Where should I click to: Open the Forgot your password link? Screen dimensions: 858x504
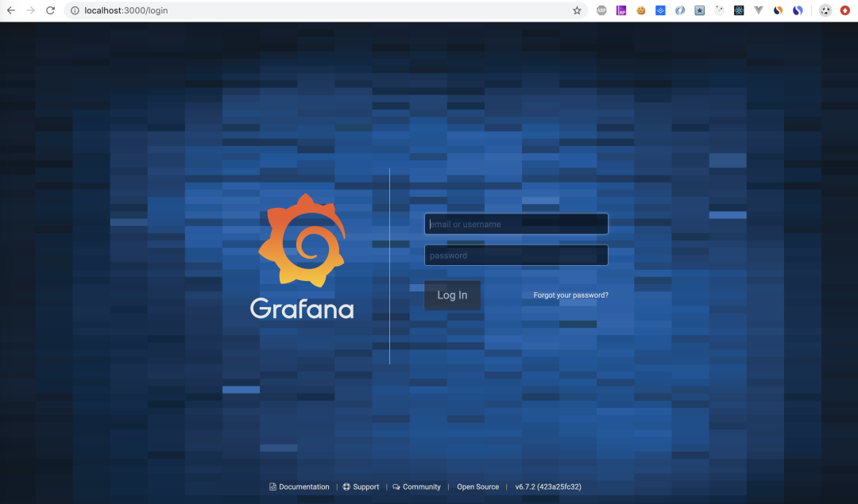click(570, 295)
